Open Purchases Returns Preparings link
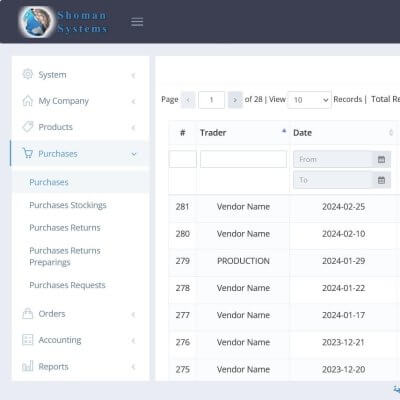Image resolution: width=400 pixels, height=400 pixels. [x=65, y=256]
